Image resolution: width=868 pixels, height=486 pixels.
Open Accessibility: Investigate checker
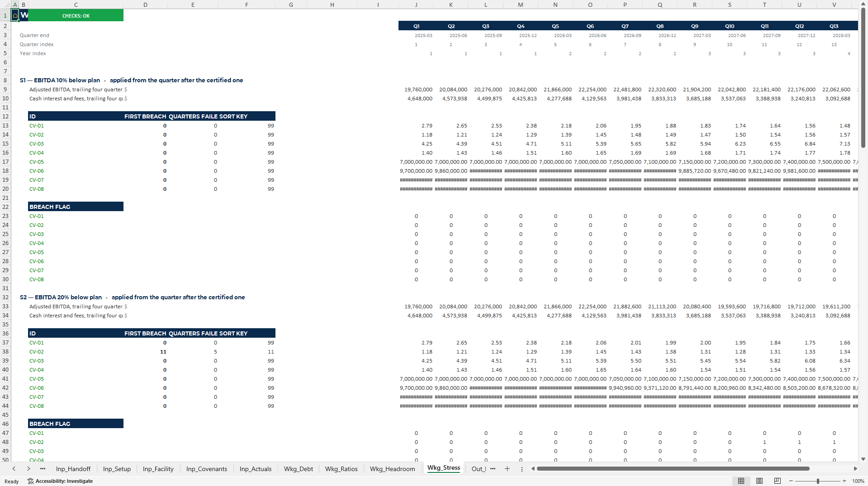(x=60, y=481)
